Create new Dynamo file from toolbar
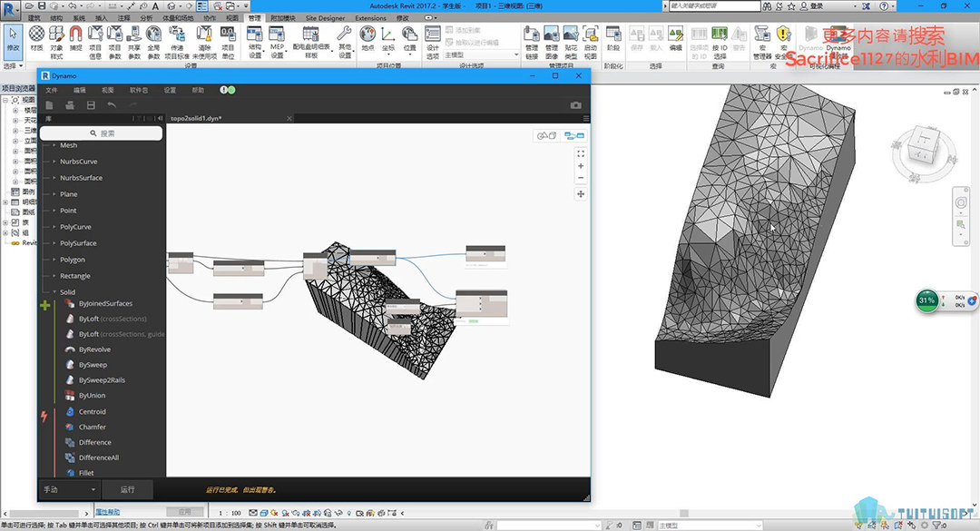 pos(51,105)
